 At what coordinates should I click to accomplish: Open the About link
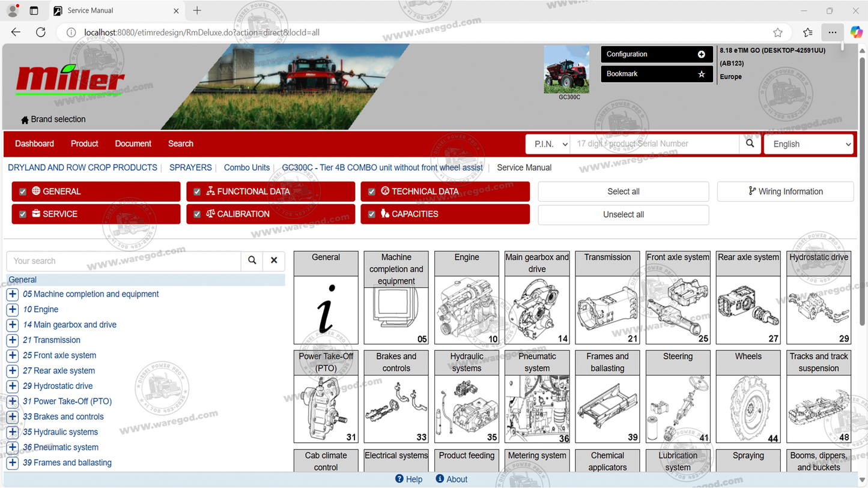click(x=451, y=479)
